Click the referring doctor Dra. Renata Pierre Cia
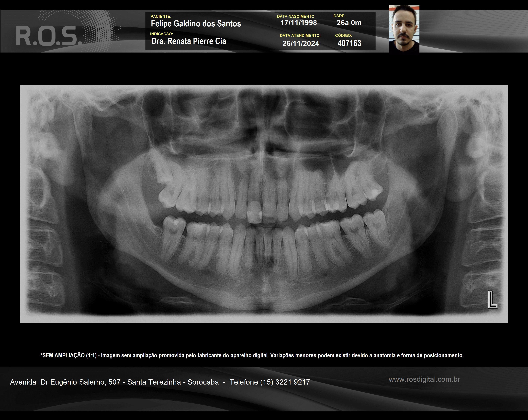 coord(189,41)
